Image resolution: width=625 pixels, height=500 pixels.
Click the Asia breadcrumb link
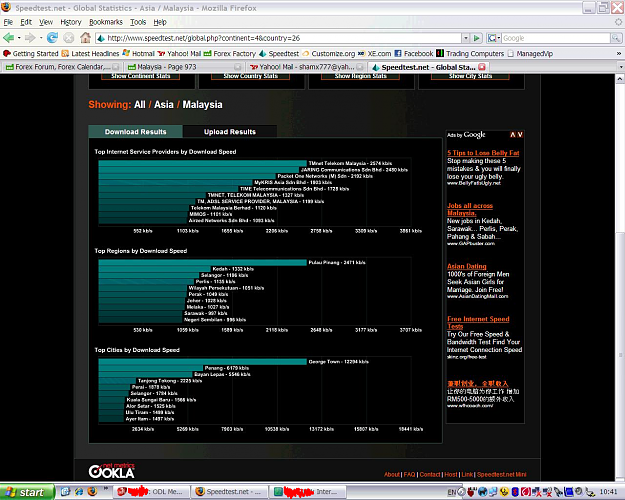click(164, 104)
